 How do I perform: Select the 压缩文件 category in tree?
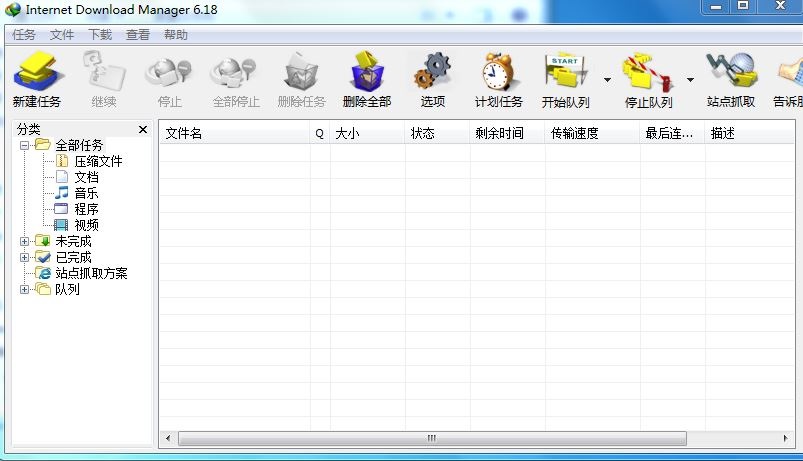(x=98, y=161)
